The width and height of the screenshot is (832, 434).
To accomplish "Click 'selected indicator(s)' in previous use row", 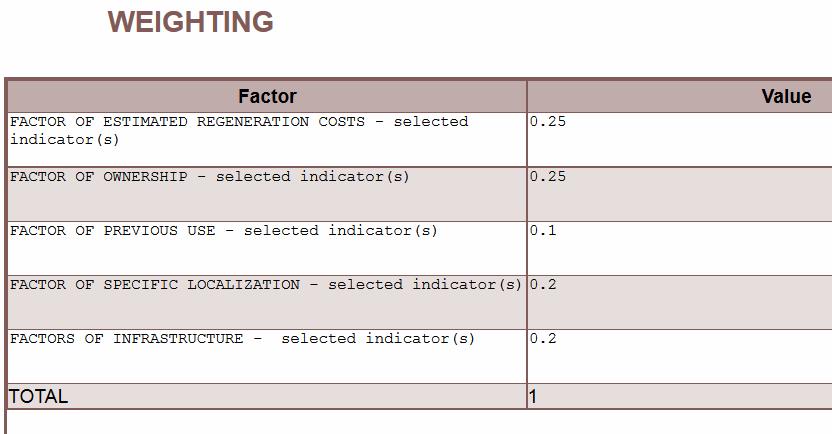I will pos(341,231).
